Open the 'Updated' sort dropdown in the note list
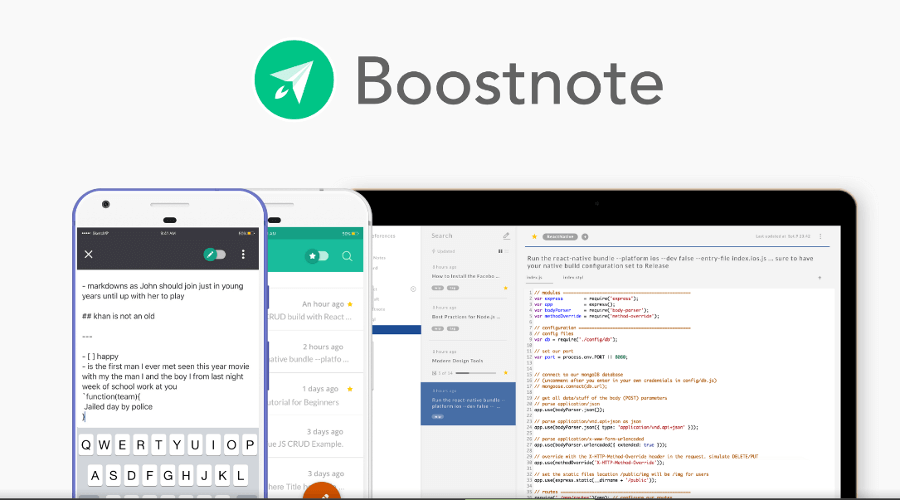The image size is (900, 500). click(444, 251)
